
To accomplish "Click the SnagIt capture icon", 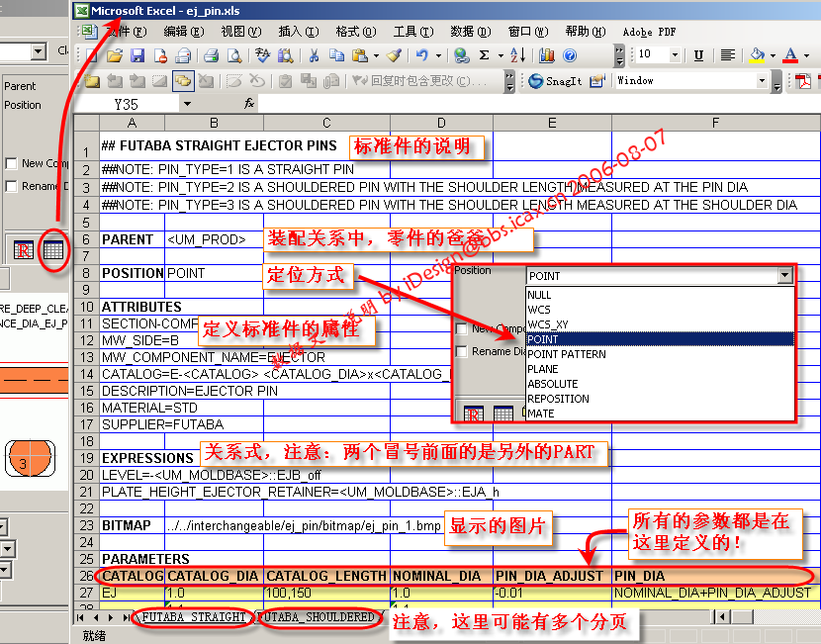I will click(x=535, y=81).
